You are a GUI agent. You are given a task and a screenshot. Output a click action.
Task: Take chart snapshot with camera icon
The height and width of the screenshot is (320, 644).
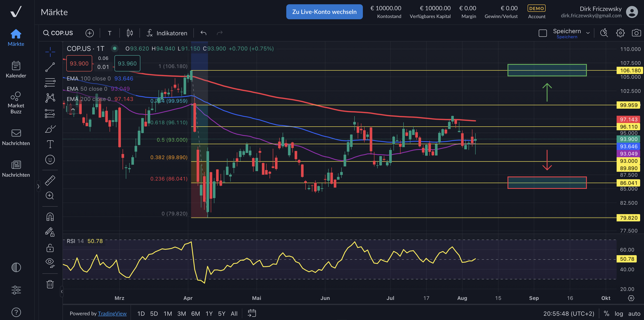pyautogui.click(x=636, y=33)
